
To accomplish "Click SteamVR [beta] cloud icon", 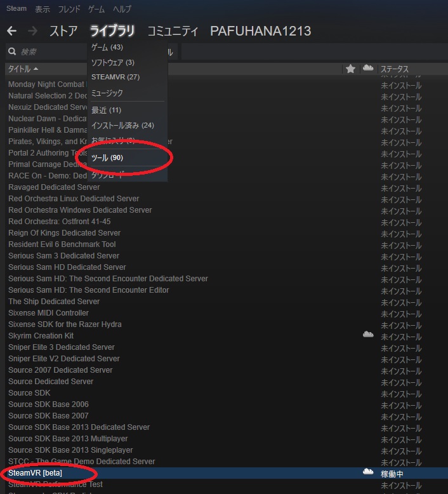I will [x=368, y=472].
